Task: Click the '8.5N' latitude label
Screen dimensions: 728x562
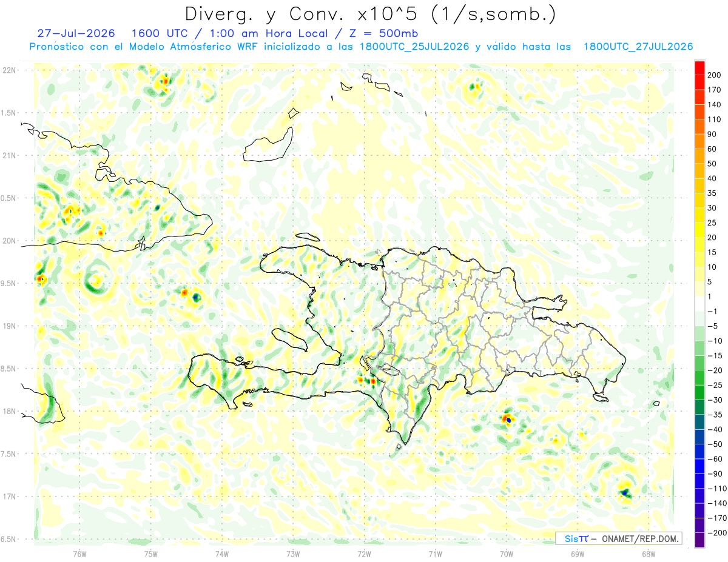Action: click(8, 369)
